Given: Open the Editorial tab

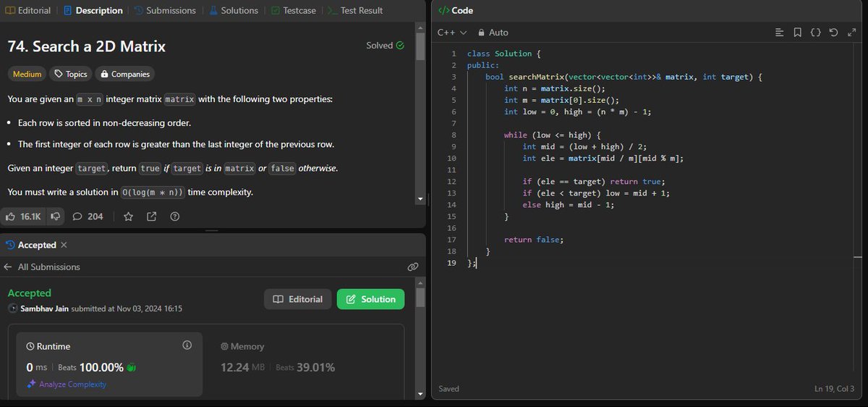Looking at the screenshot, I should click(x=28, y=11).
